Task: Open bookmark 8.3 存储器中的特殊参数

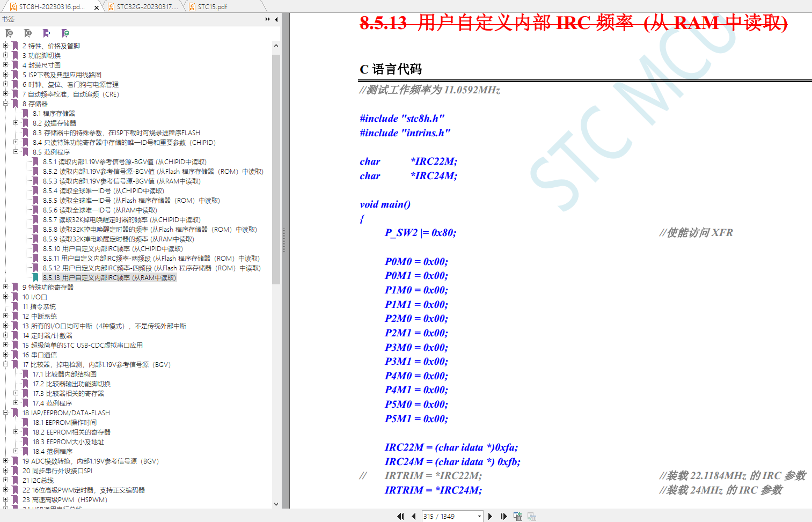Action: click(x=116, y=133)
